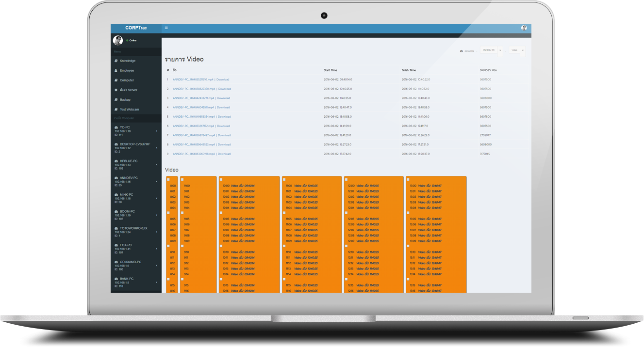The height and width of the screenshot is (347, 644).
Task: Click the book icon next to Knowledge
Action: pos(116,61)
